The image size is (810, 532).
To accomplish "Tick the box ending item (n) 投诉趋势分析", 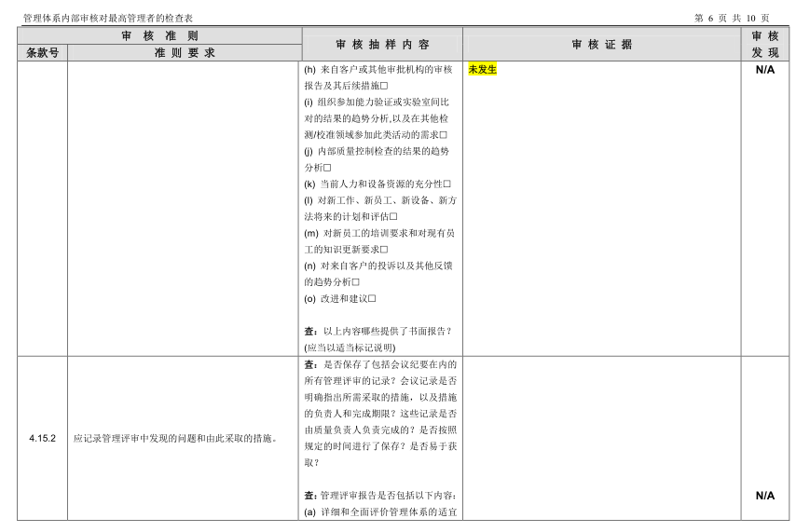I will (x=355, y=282).
